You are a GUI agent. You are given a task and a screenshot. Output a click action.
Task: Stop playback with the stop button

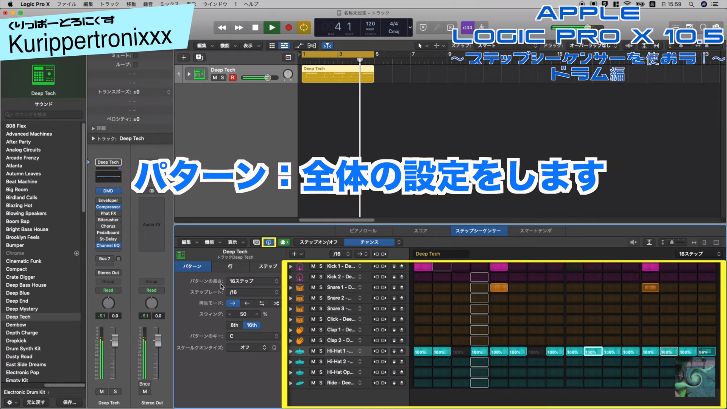(x=255, y=28)
